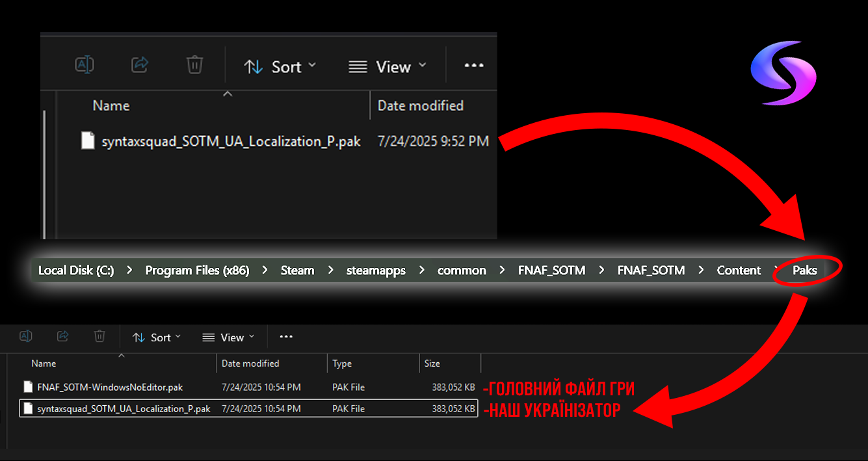This screenshot has height=461, width=868.
Task: Open the See more (...) menu in the upper Explorer window
Action: coord(474,66)
